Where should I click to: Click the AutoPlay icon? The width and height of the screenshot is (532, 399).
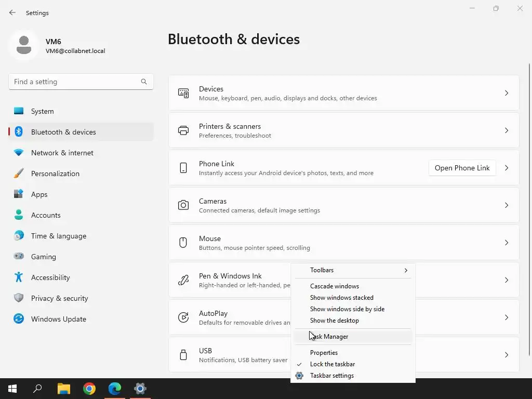183,317
